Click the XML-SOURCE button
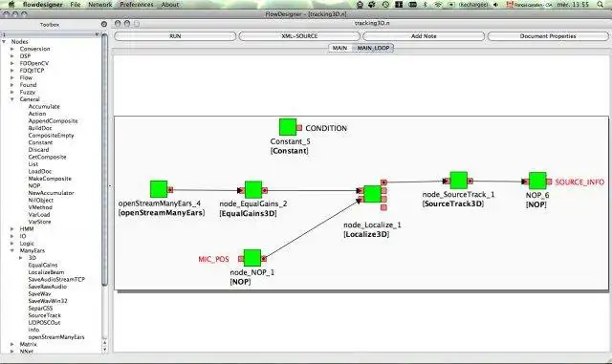Screen dimensions: 612x364 (299, 36)
